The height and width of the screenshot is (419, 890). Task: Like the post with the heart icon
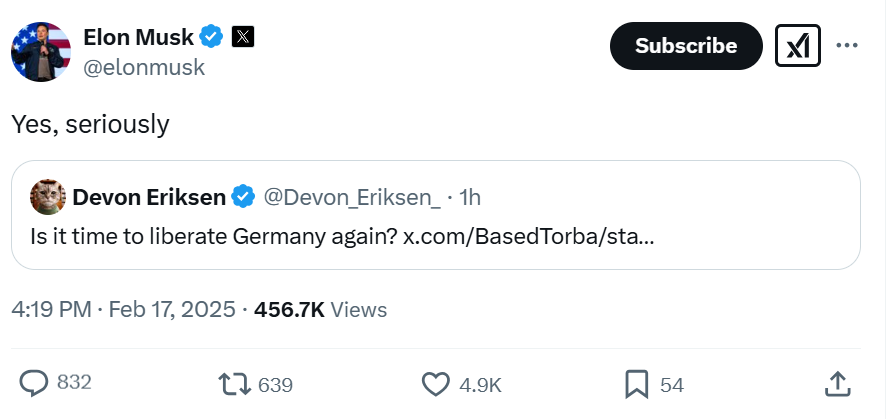[435, 383]
